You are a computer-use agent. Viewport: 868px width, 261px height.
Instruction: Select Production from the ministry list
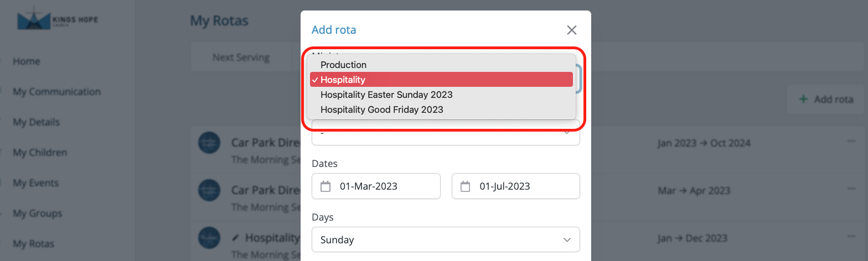pos(343,65)
